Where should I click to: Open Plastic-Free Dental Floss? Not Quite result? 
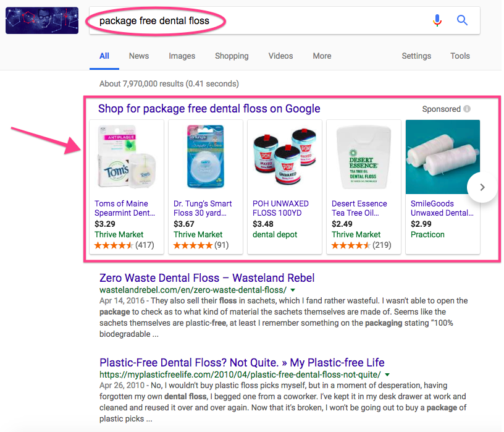pyautogui.click(x=242, y=363)
